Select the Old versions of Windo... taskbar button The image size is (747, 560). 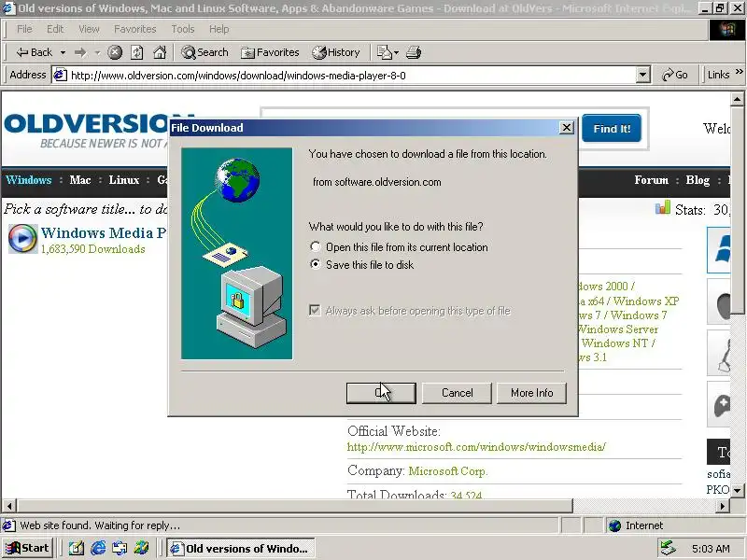click(x=241, y=549)
